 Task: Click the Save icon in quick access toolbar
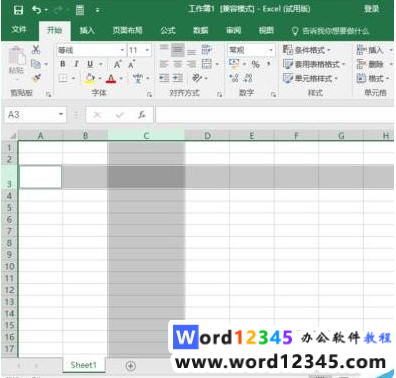pyautogui.click(x=18, y=10)
